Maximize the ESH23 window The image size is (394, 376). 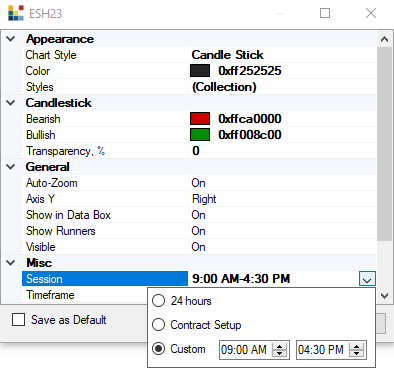tap(325, 13)
